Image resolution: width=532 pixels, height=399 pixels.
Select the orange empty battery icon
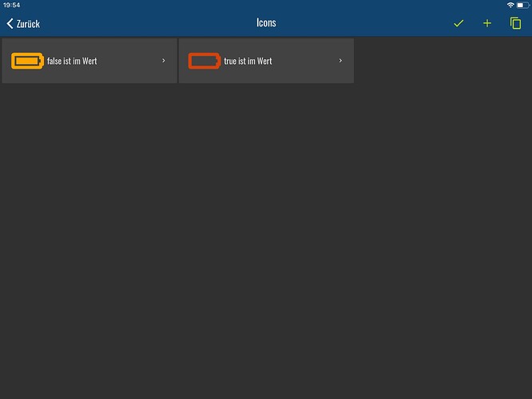(x=204, y=61)
